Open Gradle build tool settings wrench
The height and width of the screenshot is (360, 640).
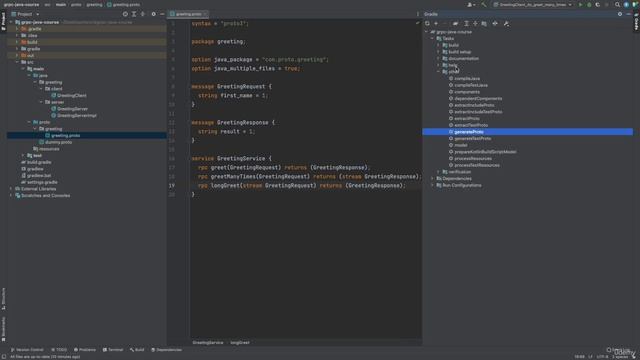point(506,24)
